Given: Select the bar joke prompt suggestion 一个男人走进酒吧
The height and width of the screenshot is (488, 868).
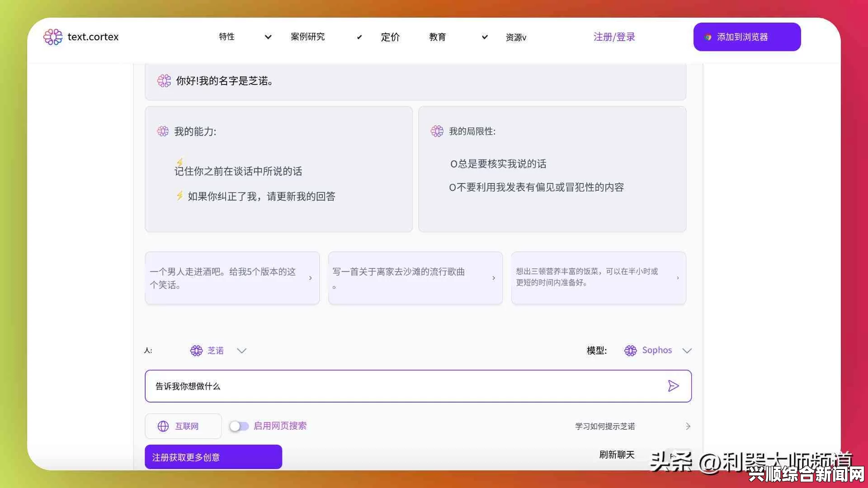Looking at the screenshot, I should 232,278.
